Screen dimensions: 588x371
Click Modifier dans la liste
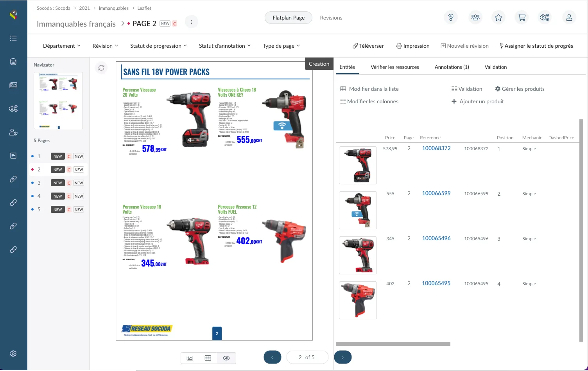369,89
